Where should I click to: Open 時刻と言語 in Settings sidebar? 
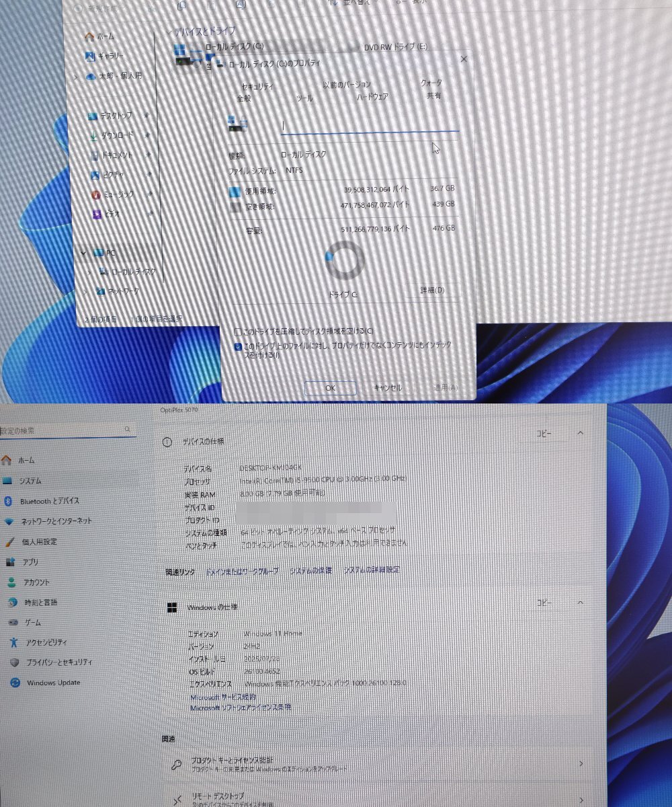pyautogui.click(x=33, y=602)
